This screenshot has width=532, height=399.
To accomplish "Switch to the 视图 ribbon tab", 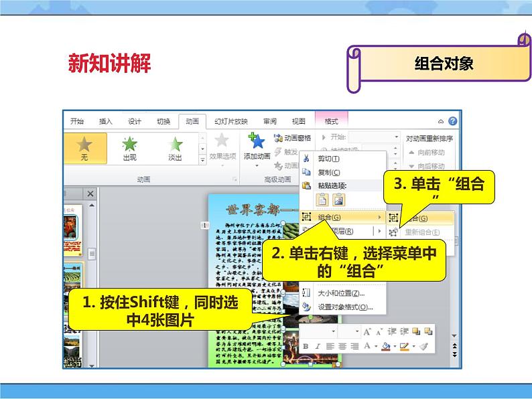I will click(x=299, y=121).
